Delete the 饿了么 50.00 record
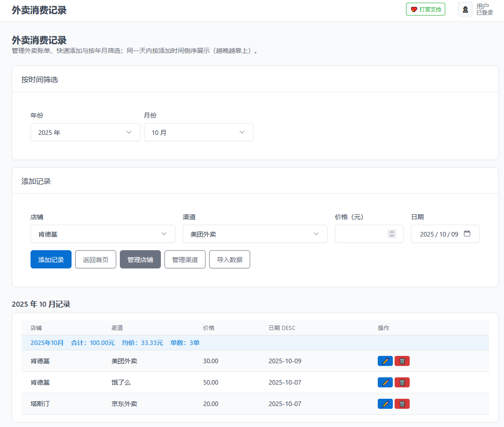504x427 pixels. [402, 382]
